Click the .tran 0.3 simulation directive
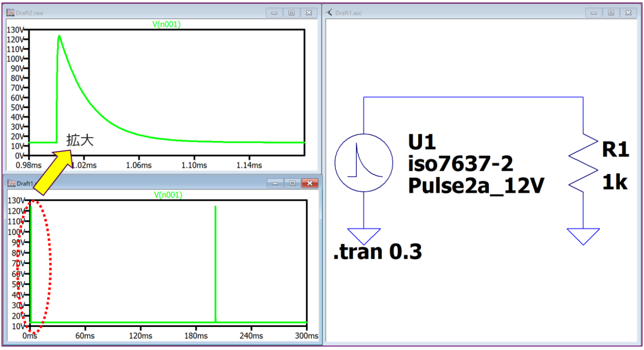This screenshot has height=350, width=644. [377, 252]
